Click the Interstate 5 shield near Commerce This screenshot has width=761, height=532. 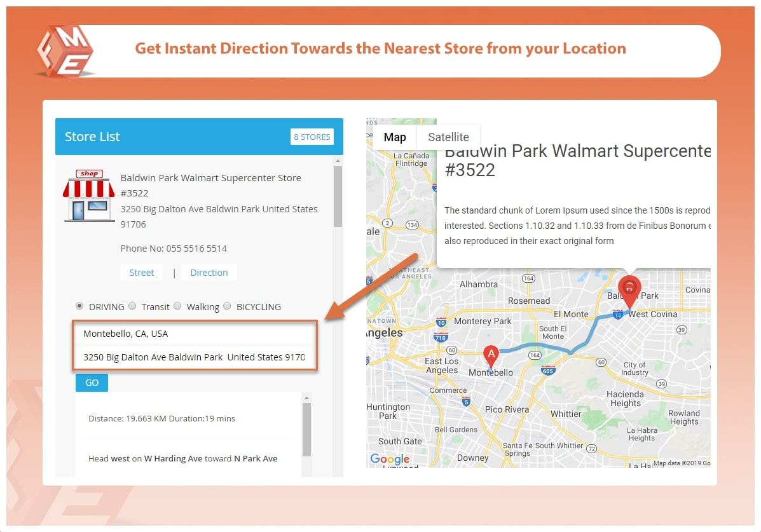(x=466, y=401)
